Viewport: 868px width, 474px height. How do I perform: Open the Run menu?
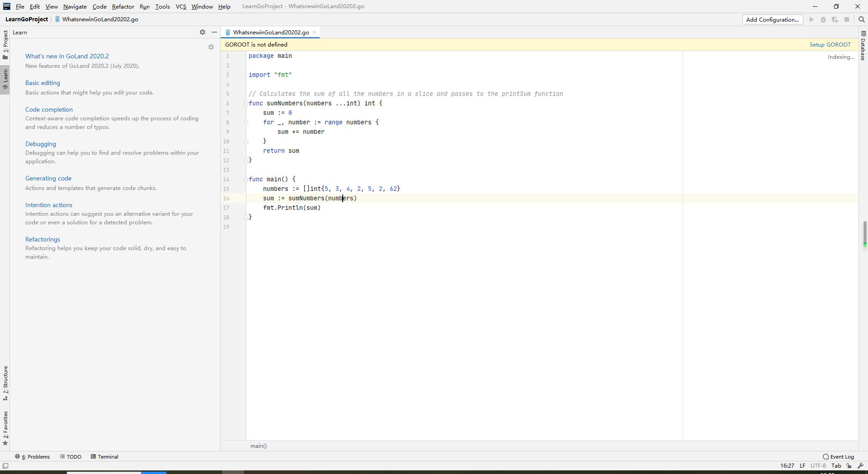click(145, 6)
